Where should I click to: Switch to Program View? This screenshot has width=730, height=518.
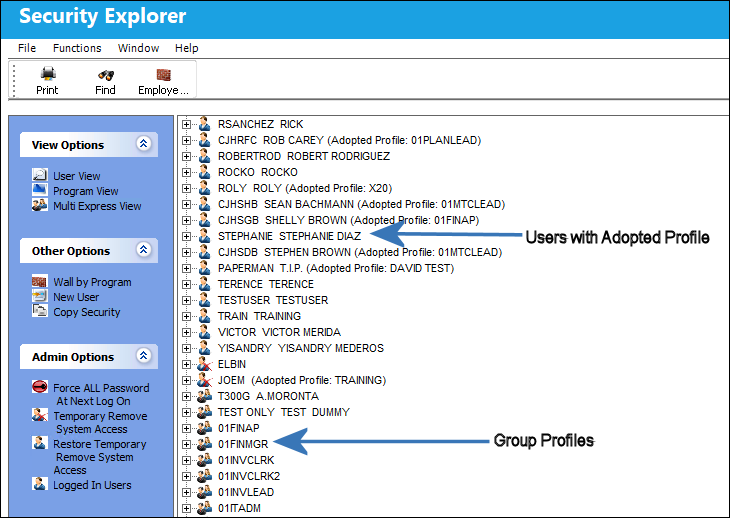tap(86, 191)
